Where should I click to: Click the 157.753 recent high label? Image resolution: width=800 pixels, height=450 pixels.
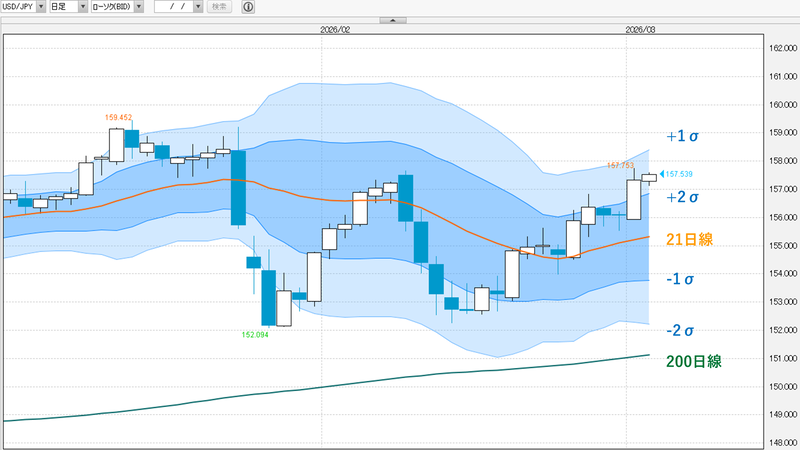click(620, 165)
